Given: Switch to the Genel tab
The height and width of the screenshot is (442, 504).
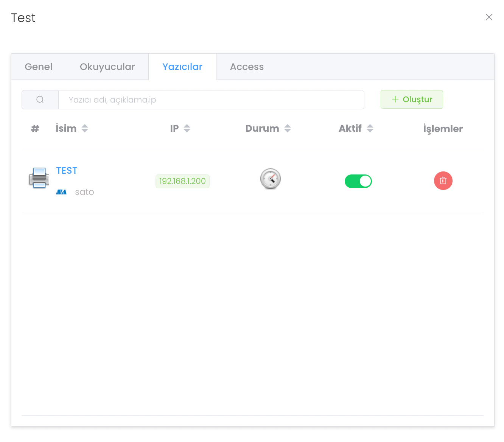Looking at the screenshot, I should 39,67.
